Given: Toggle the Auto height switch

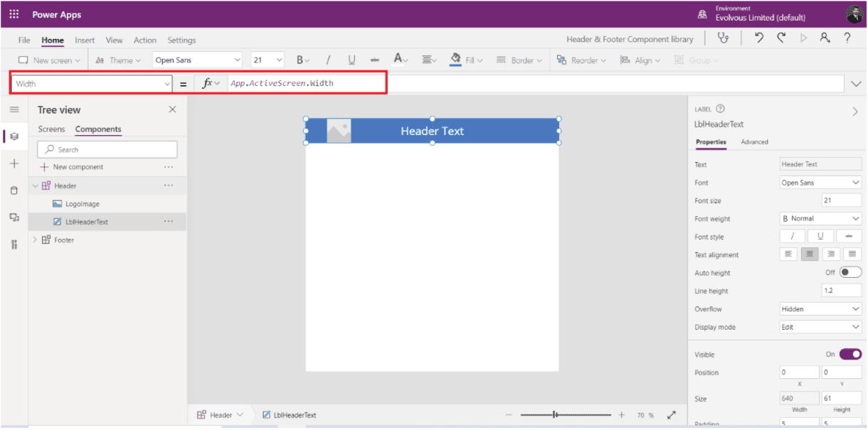Looking at the screenshot, I should [x=850, y=272].
